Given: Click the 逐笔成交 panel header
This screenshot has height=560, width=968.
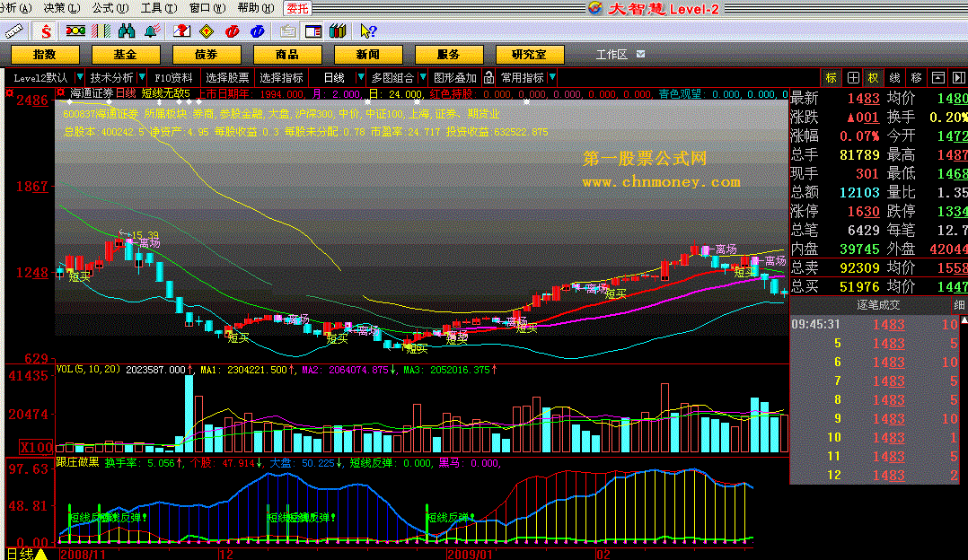Looking at the screenshot, I should tap(878, 304).
